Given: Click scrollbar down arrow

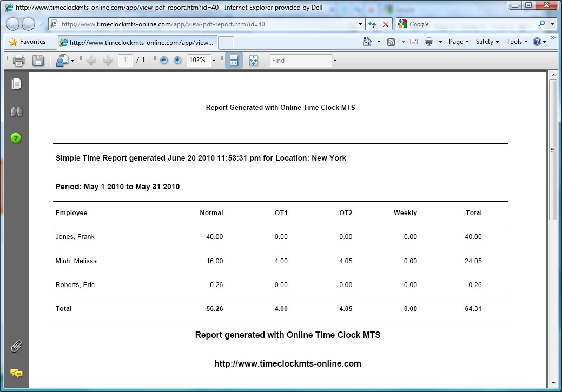Looking at the screenshot, I should [x=553, y=383].
